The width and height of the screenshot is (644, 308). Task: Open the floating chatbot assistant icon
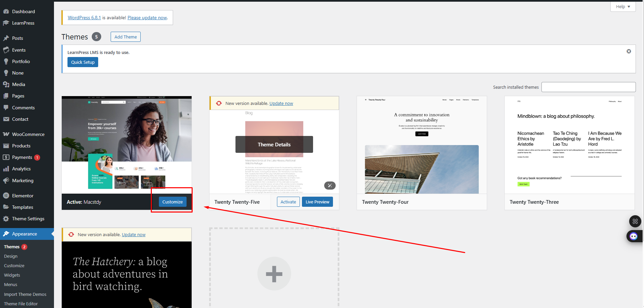tap(634, 236)
